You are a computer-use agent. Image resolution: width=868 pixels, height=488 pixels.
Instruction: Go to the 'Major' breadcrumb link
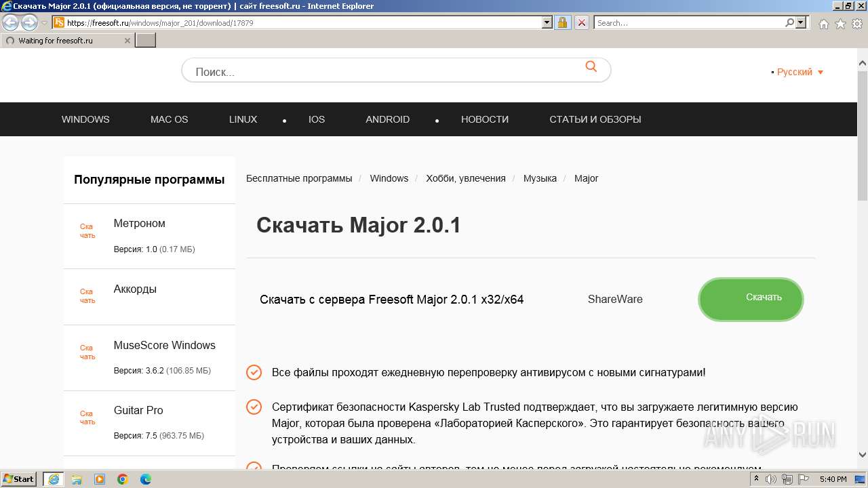(587, 178)
